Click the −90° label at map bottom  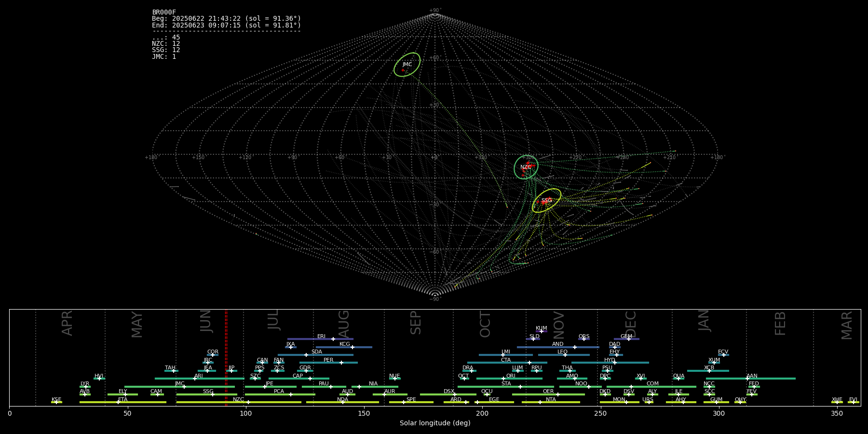(435, 299)
